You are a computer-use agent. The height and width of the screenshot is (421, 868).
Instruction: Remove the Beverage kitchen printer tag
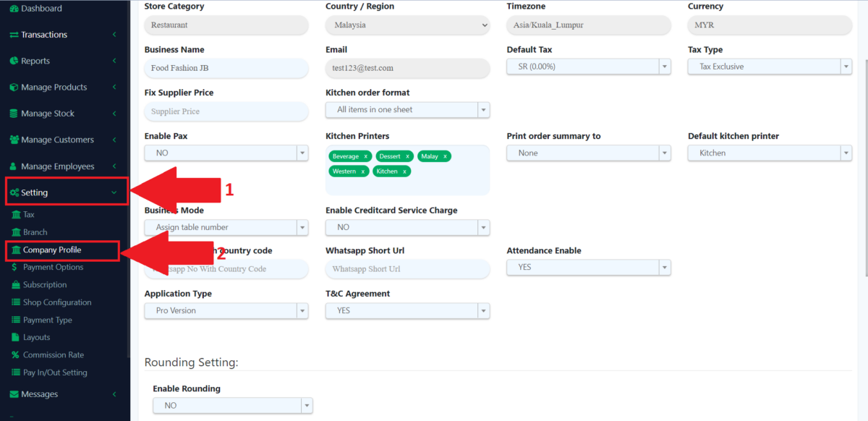pos(365,156)
